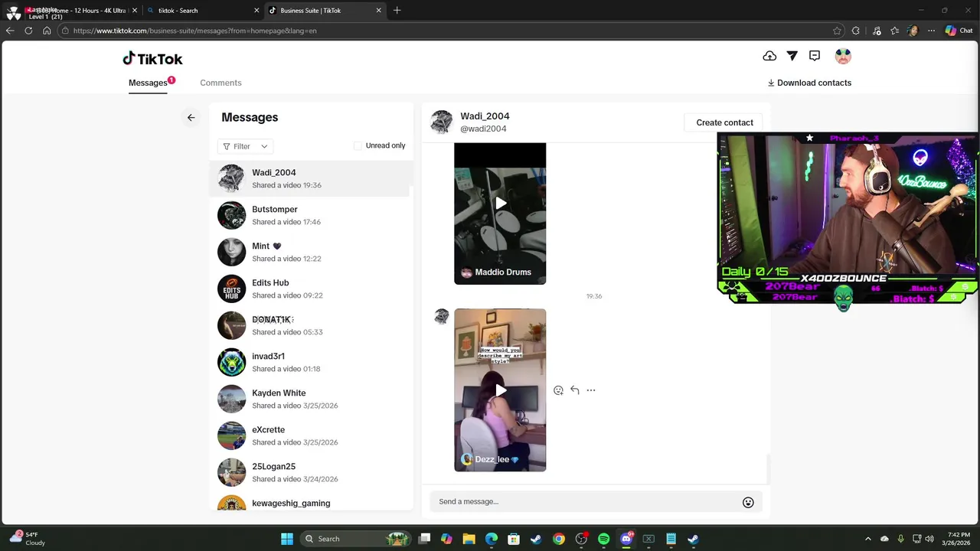This screenshot has height=551, width=980.
Task: Select the Wadi_2004 conversation in the list
Action: tap(311, 178)
